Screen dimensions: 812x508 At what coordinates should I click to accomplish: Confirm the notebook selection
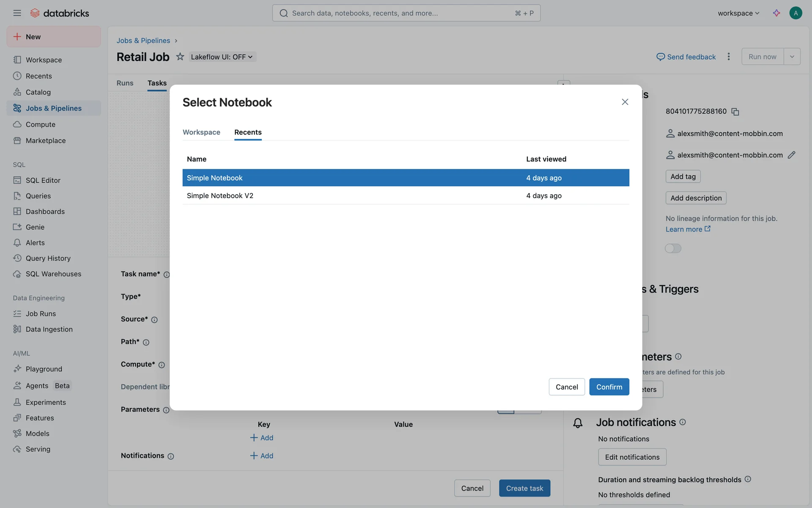pyautogui.click(x=609, y=387)
